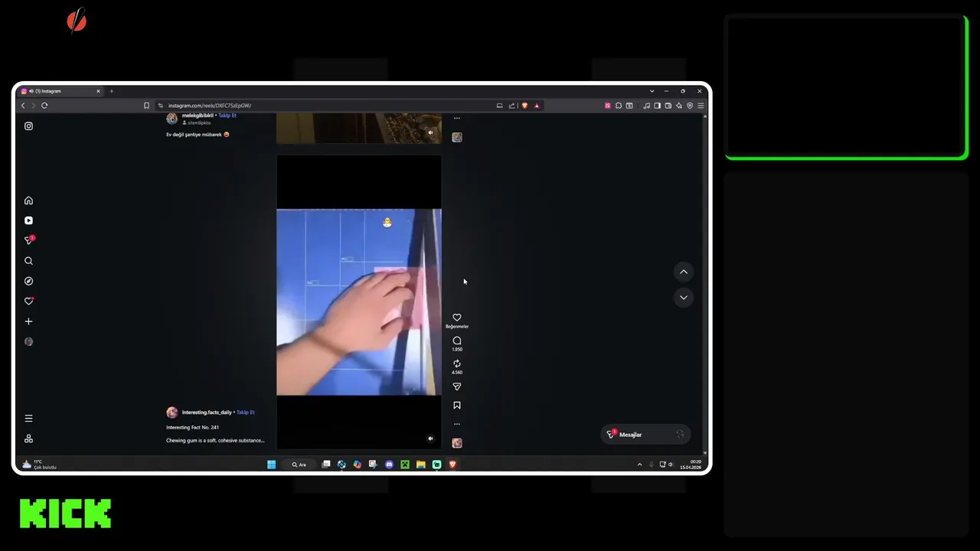This screenshot has width=980, height=551.
Task: Toggle mute on the chewing gum reel
Action: pos(430,439)
